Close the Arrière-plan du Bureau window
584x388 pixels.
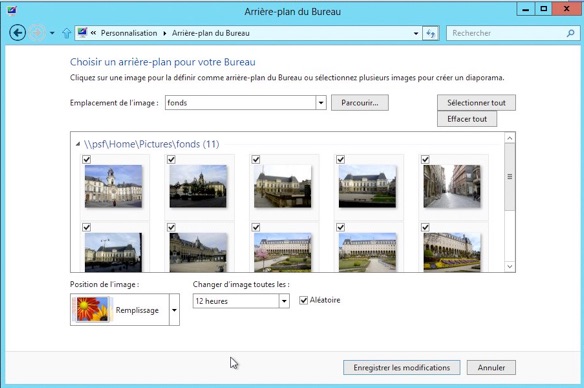pyautogui.click(x=566, y=9)
